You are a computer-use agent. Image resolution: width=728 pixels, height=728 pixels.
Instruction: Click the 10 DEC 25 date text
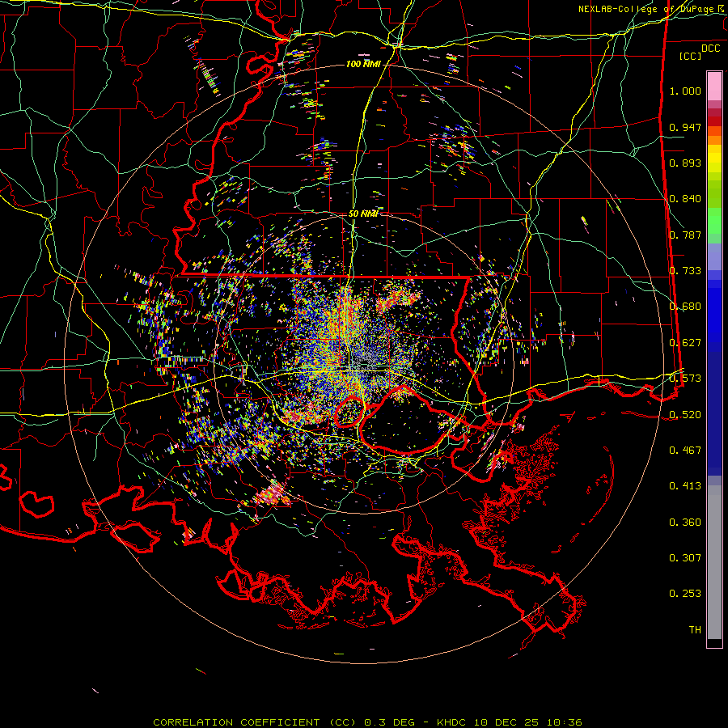506,722
